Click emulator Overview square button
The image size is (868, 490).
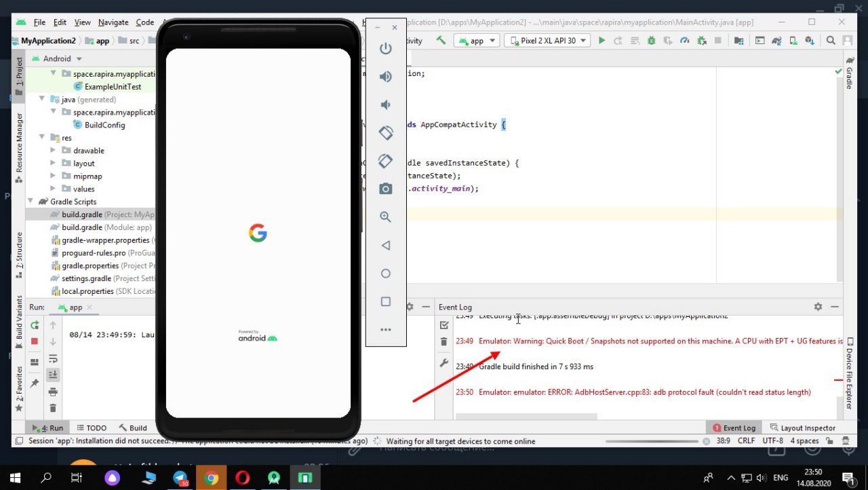[x=386, y=301]
